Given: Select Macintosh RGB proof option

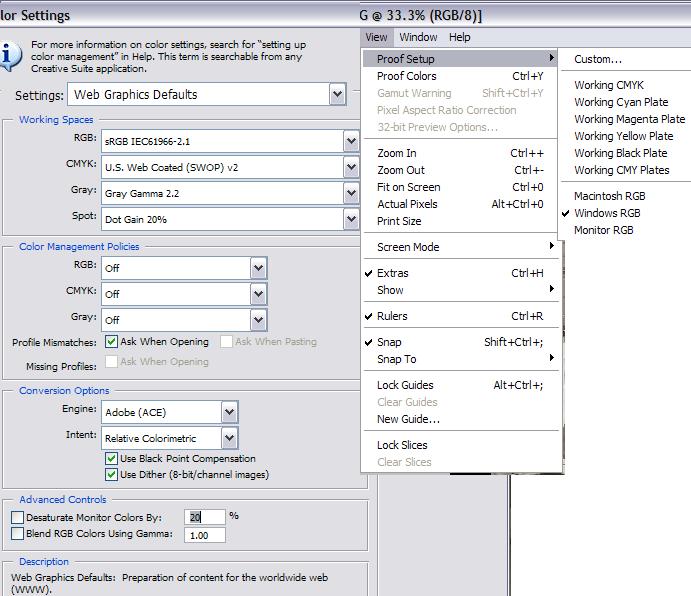Looking at the screenshot, I should (x=625, y=196).
